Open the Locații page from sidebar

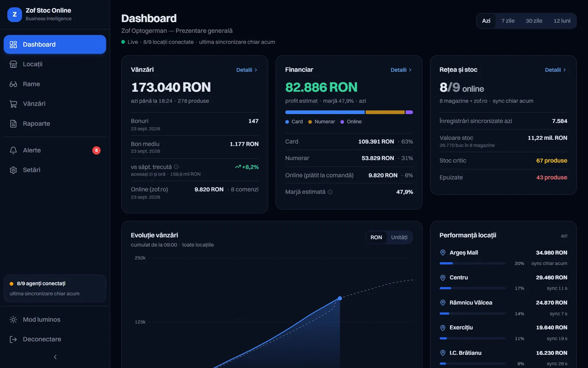coord(55,64)
